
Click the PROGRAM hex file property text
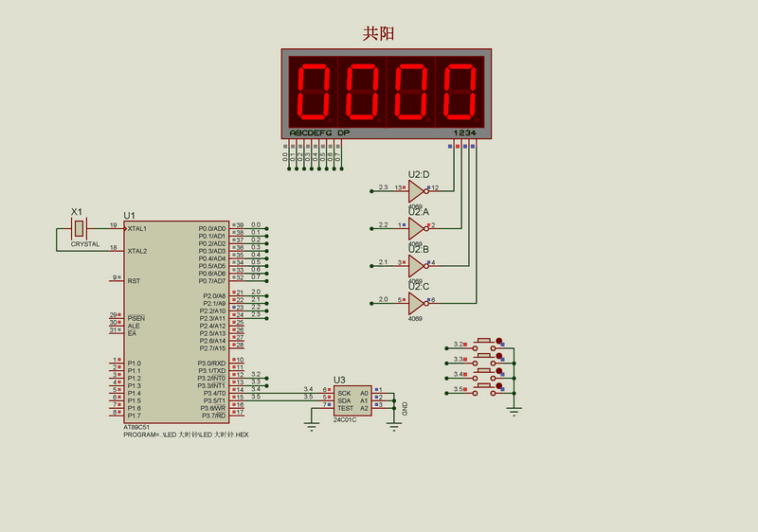coord(186,434)
